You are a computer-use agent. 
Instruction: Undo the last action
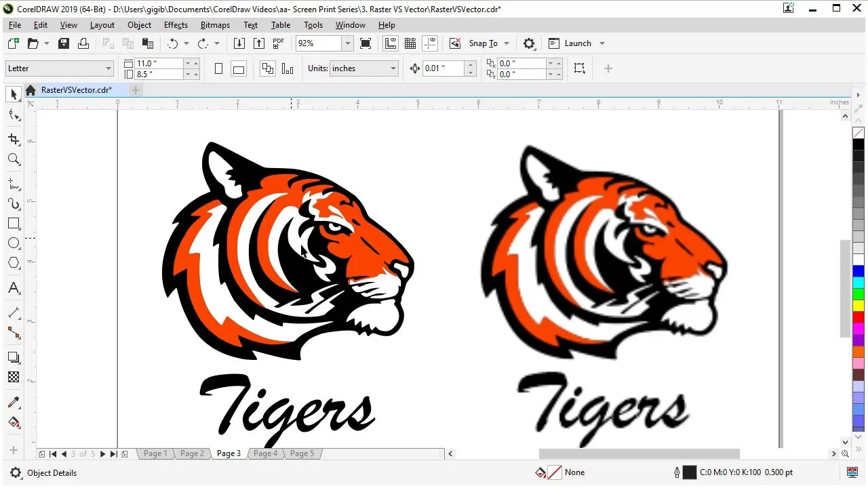click(x=172, y=43)
